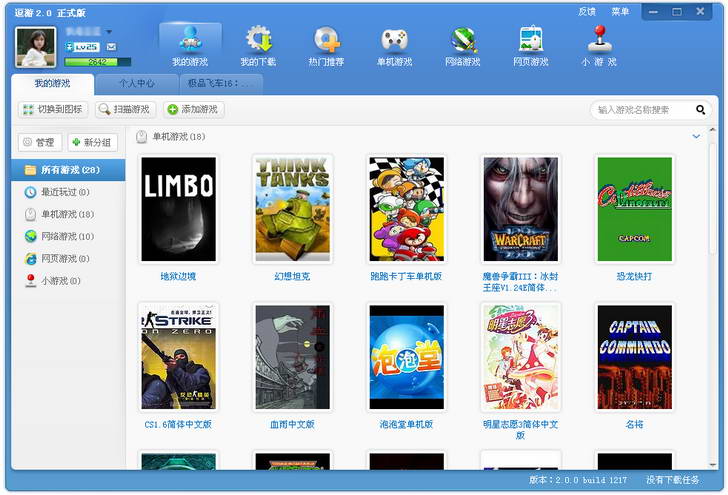Screen dimensions: 728x495
Task: Open 网络游戏 online games toolbar icon
Action: tap(462, 45)
